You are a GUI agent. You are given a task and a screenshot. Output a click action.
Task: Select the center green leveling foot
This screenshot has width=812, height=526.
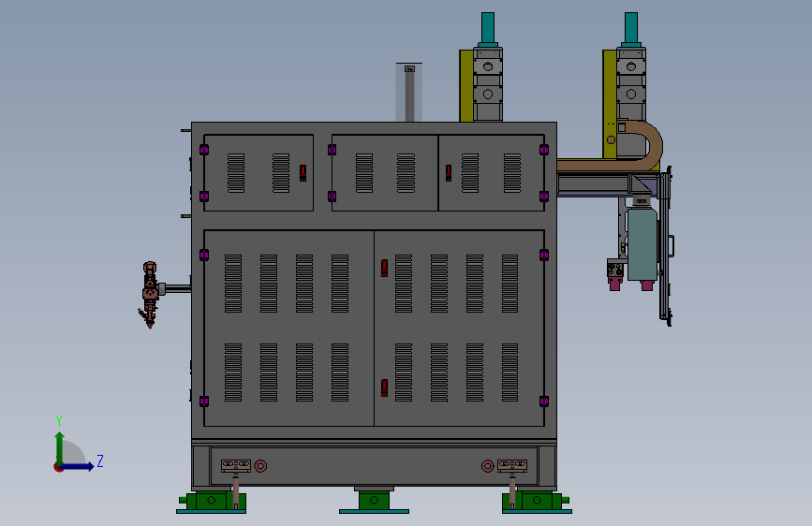coord(374,501)
